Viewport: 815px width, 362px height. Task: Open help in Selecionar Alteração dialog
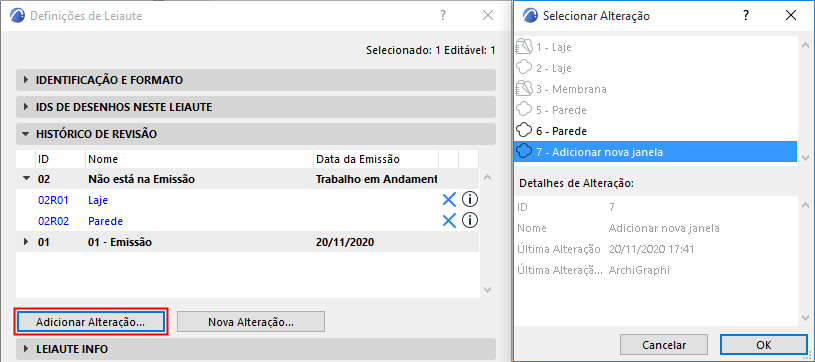pyautogui.click(x=746, y=16)
